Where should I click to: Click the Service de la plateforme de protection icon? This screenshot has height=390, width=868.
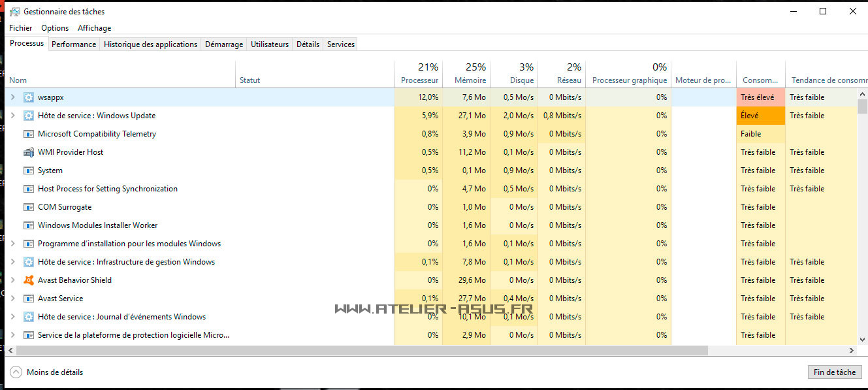coord(28,335)
